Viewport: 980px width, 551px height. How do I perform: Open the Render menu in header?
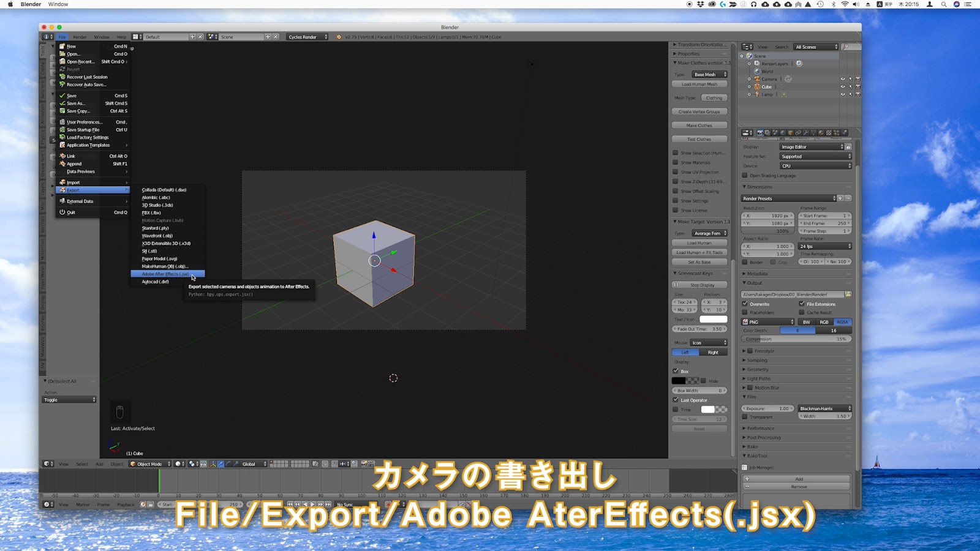(x=80, y=37)
